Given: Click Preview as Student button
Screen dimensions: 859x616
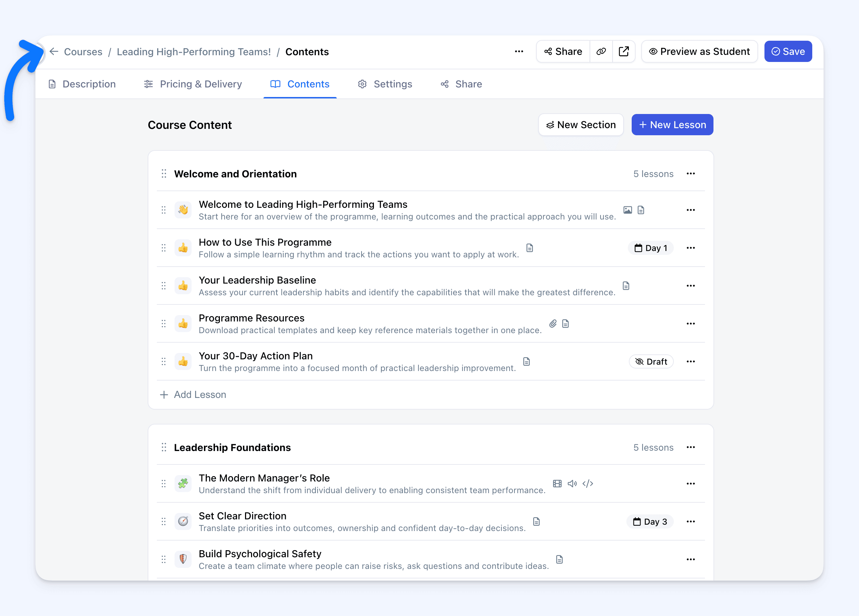Looking at the screenshot, I should point(699,51).
